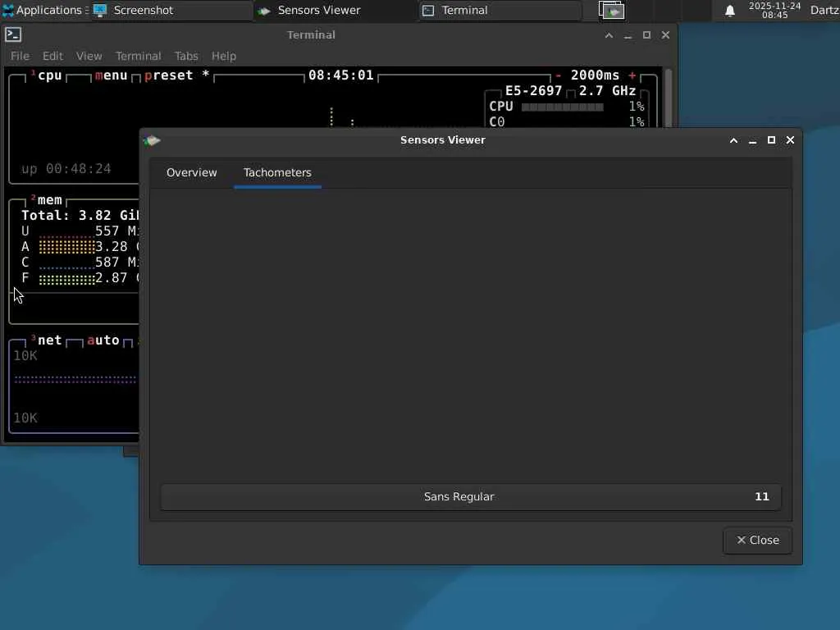Maximize the Sensors Viewer window
840x630 pixels.
click(x=771, y=140)
